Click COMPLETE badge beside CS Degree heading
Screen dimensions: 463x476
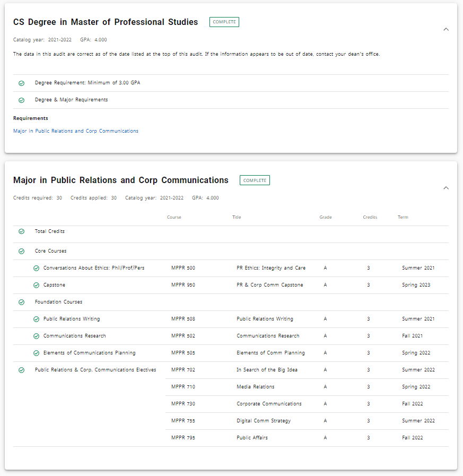(224, 22)
